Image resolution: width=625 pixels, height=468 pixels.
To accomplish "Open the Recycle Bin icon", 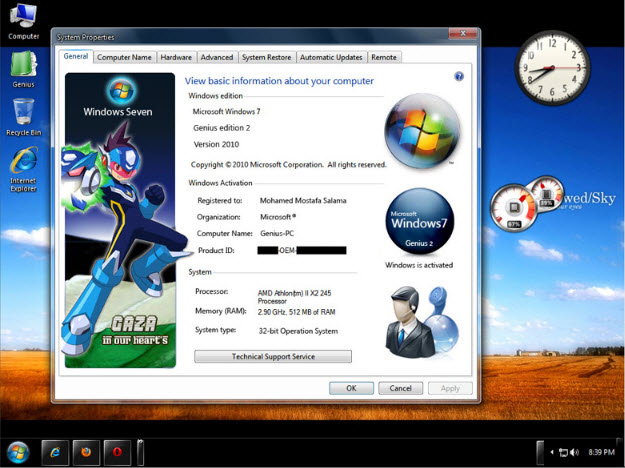I will [24, 117].
